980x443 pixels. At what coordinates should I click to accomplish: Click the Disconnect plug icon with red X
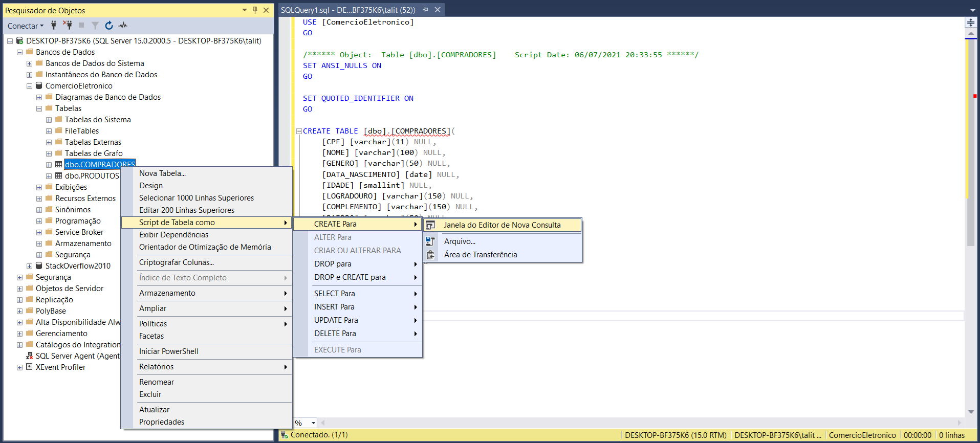(68, 25)
